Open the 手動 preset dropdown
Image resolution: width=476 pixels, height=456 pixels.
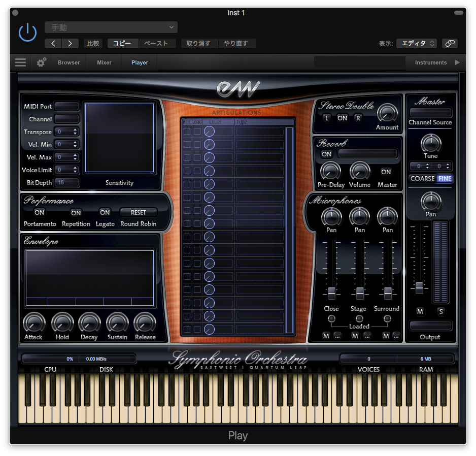tap(111, 27)
